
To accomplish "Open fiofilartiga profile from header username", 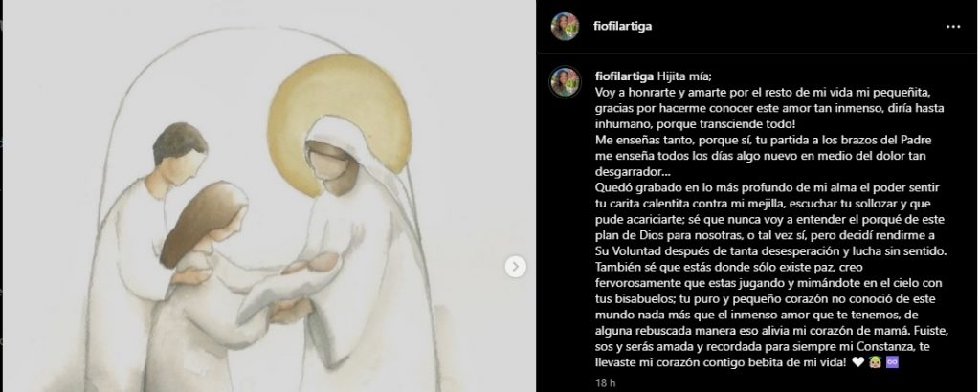I will click(x=622, y=27).
